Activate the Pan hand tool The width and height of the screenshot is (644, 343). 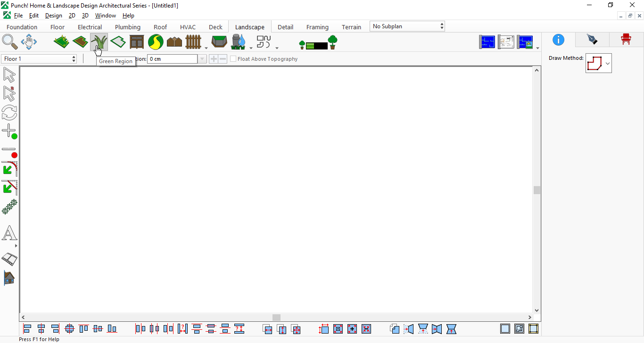29,42
